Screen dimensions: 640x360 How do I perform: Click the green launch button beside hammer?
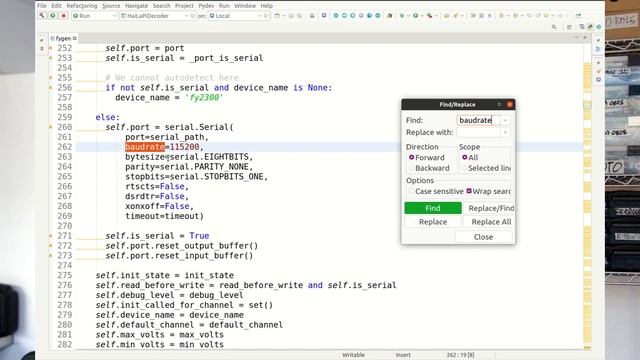click(53, 16)
